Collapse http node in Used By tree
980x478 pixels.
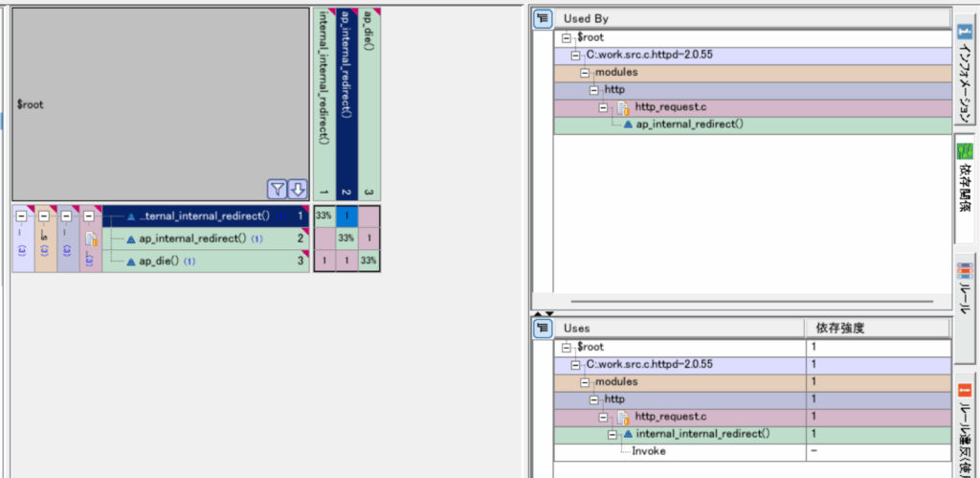[x=594, y=90]
